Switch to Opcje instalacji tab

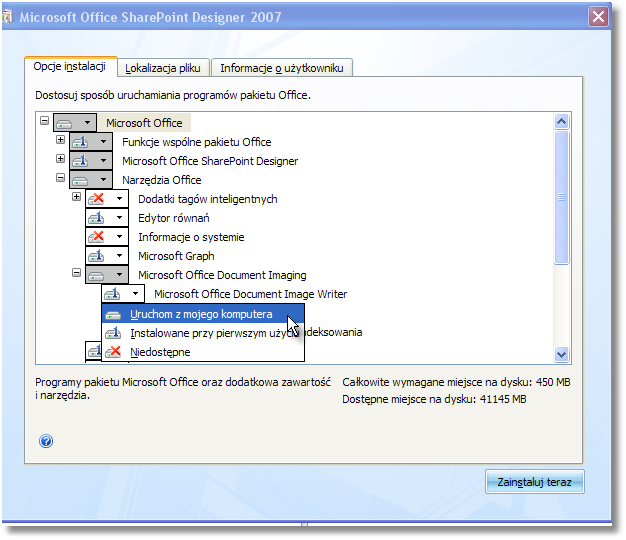click(x=70, y=66)
